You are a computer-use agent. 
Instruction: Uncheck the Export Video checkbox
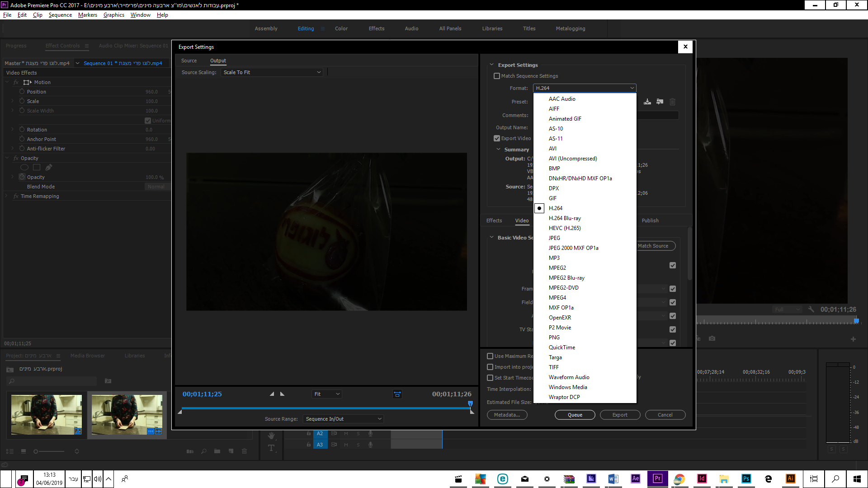pos(497,138)
